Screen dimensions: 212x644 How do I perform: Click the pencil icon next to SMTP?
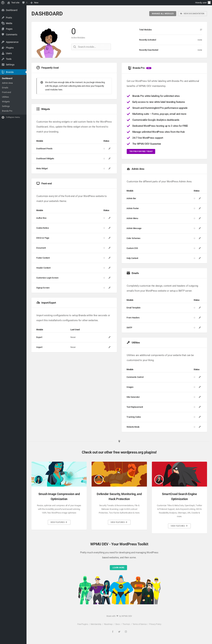click(x=200, y=327)
